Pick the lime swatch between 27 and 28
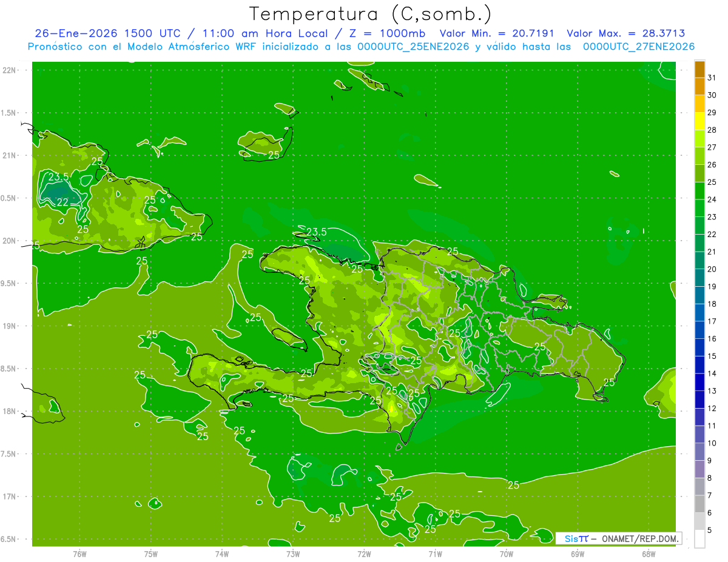The width and height of the screenshot is (728, 562). tap(699, 138)
